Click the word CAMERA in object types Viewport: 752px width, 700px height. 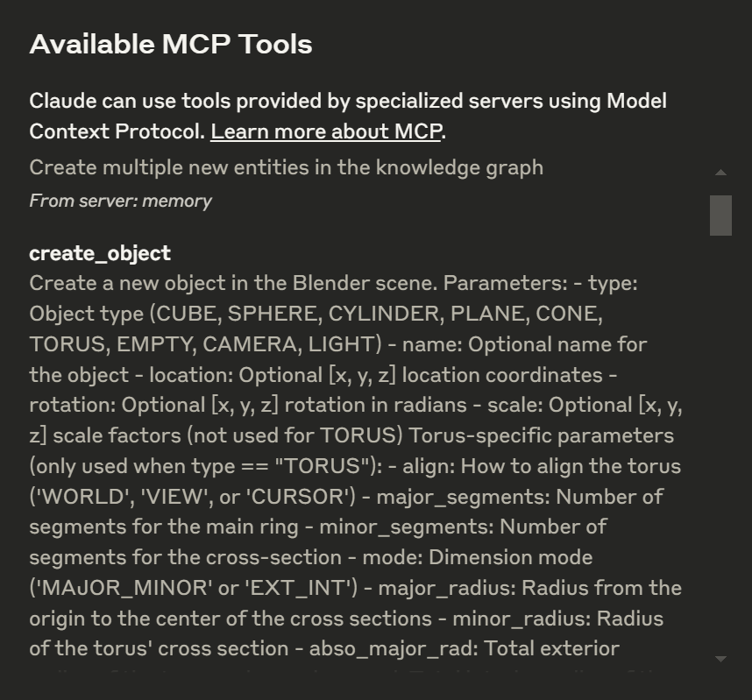(x=252, y=344)
